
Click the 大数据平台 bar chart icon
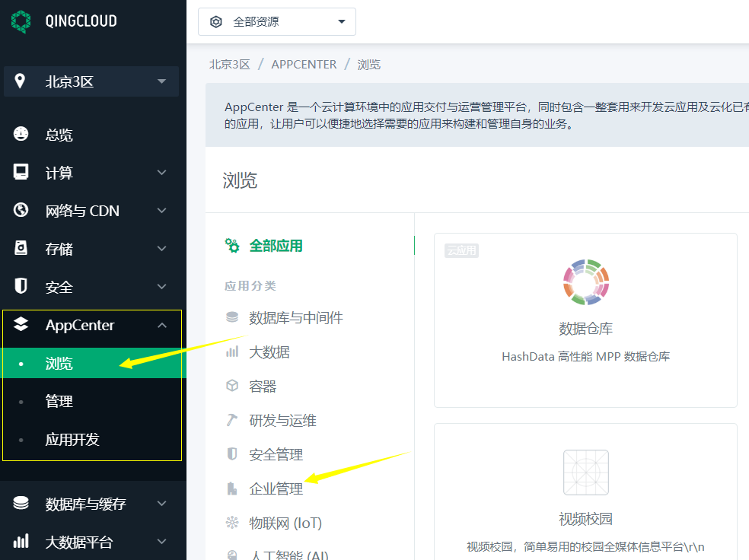(x=21, y=542)
